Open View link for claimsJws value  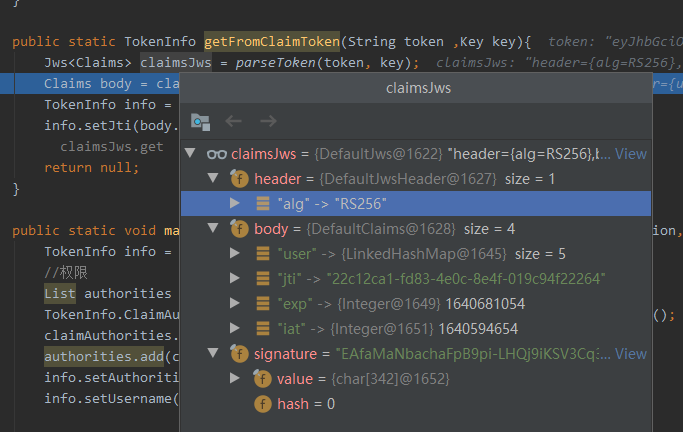(630, 154)
